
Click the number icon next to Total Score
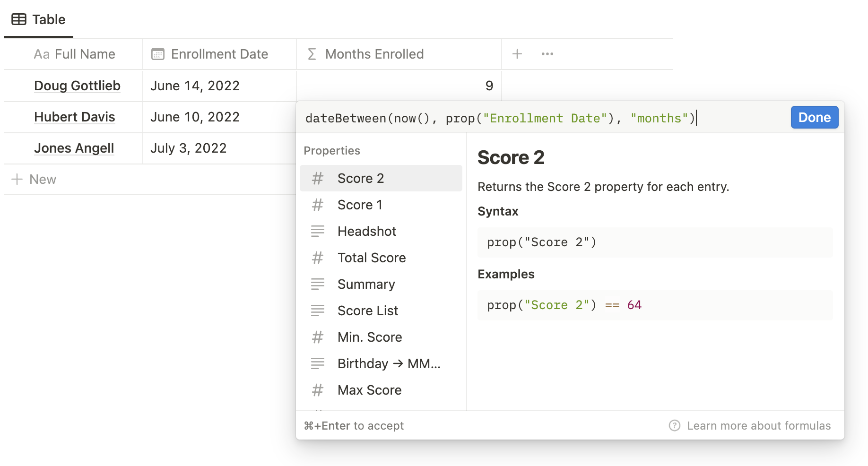317,258
